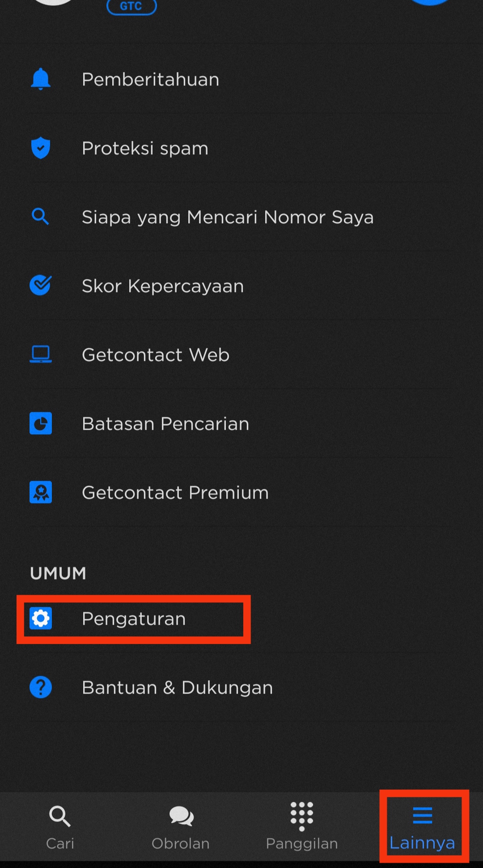483x868 pixels.
Task: Tap the Getcontact Web laptop icon
Action: point(41,354)
